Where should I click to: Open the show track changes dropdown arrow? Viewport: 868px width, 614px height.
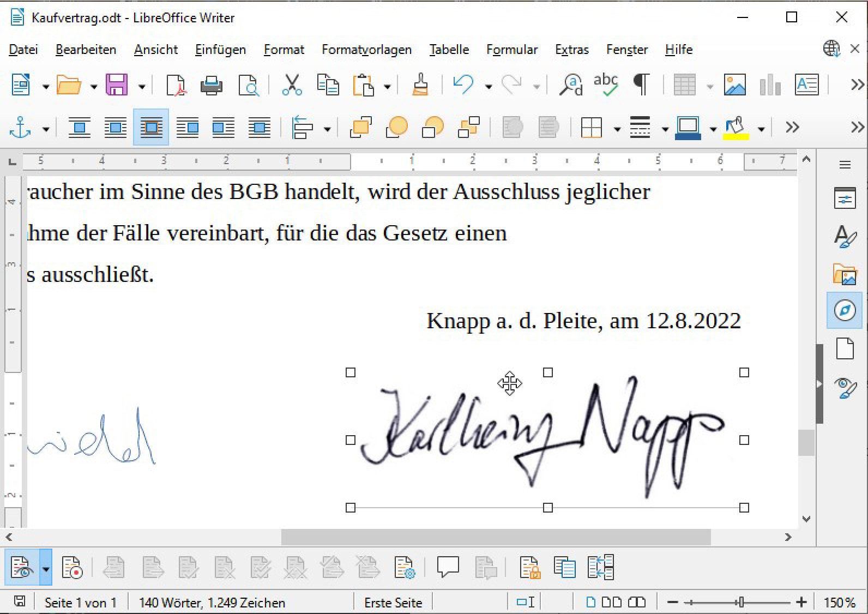pyautogui.click(x=46, y=568)
